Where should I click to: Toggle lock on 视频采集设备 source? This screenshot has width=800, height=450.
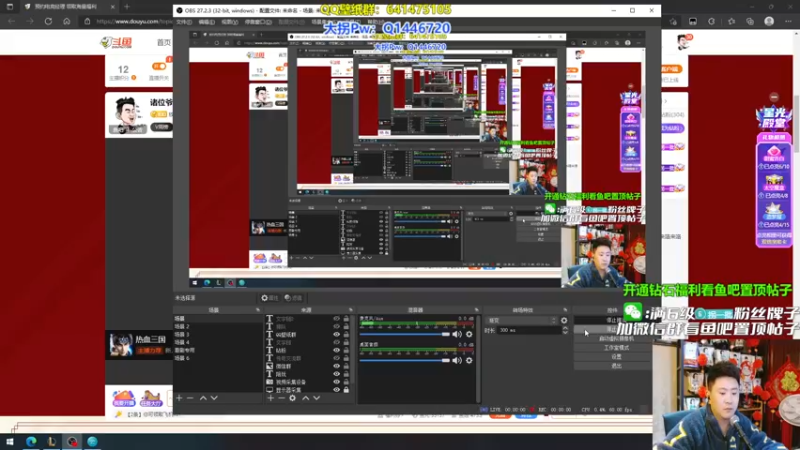346,382
